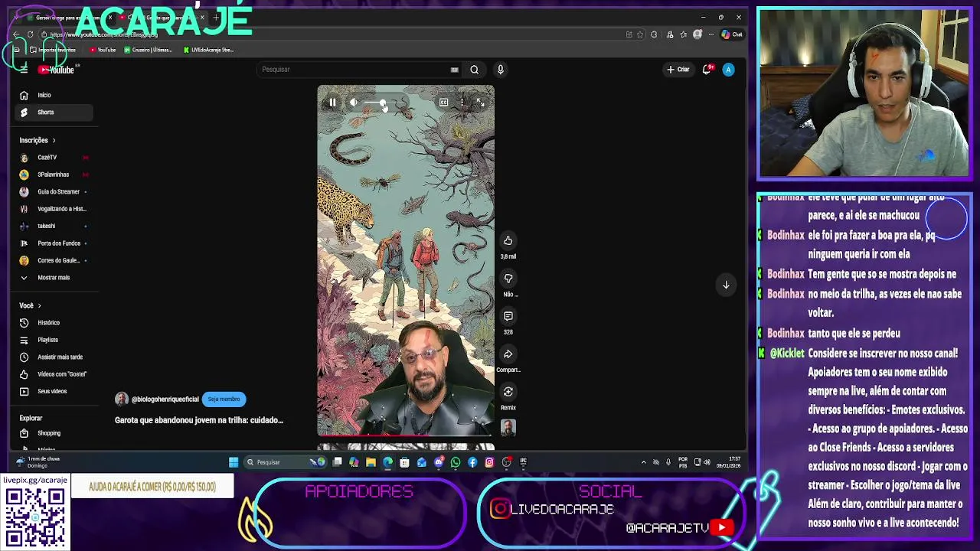Viewport: 980px width, 551px height.
Task: Open the CazéTV subscription
Action: point(53,158)
